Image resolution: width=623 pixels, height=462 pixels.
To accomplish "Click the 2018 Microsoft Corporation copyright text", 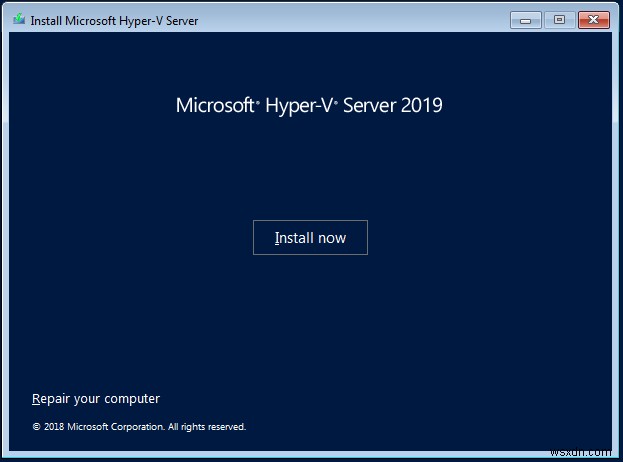I will (139, 427).
